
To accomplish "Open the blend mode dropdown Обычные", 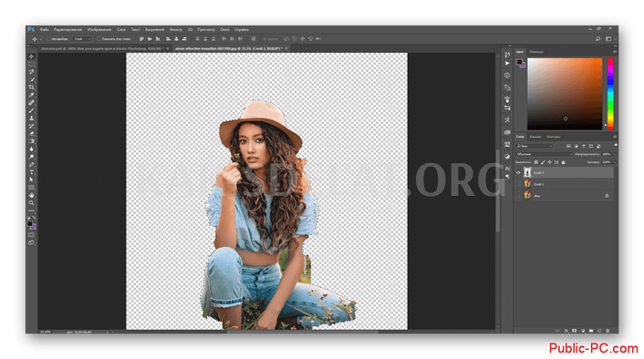I will [x=545, y=154].
